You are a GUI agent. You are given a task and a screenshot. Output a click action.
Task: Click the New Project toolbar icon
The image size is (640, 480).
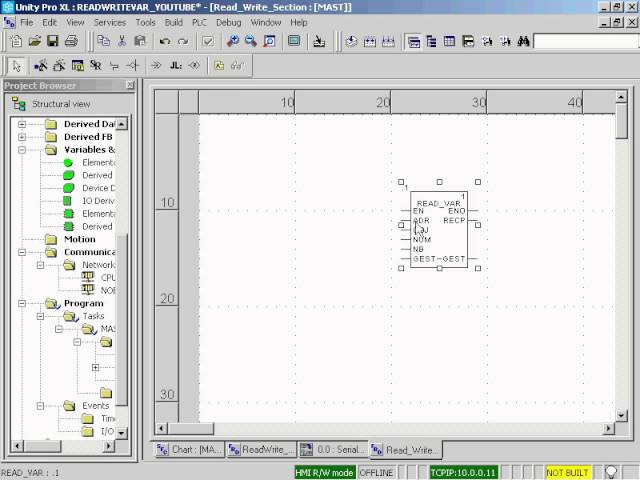(16, 41)
